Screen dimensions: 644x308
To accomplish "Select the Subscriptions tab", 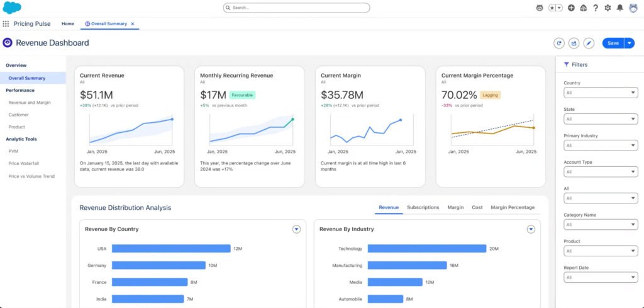I will tap(423, 207).
